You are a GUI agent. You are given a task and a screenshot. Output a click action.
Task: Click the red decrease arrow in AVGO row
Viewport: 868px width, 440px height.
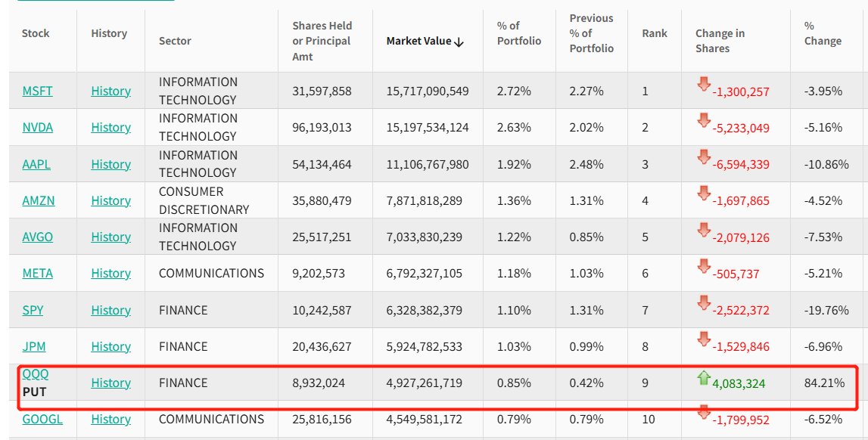tap(704, 231)
